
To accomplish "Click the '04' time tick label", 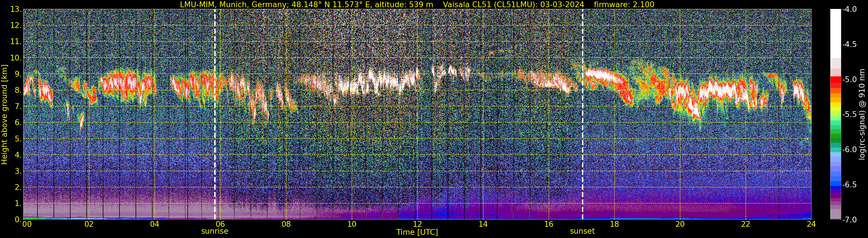I will 154,224.
